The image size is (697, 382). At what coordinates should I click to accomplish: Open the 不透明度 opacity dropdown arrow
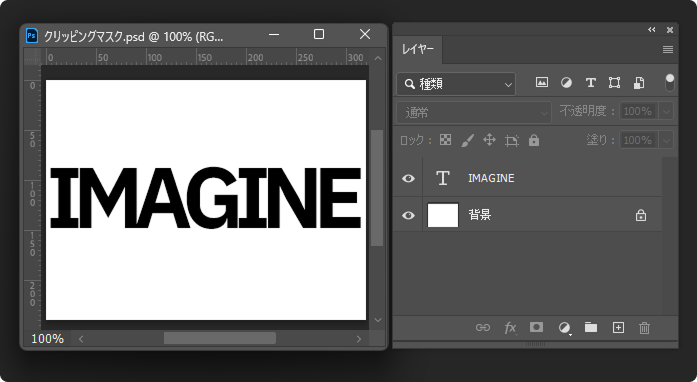tap(666, 111)
